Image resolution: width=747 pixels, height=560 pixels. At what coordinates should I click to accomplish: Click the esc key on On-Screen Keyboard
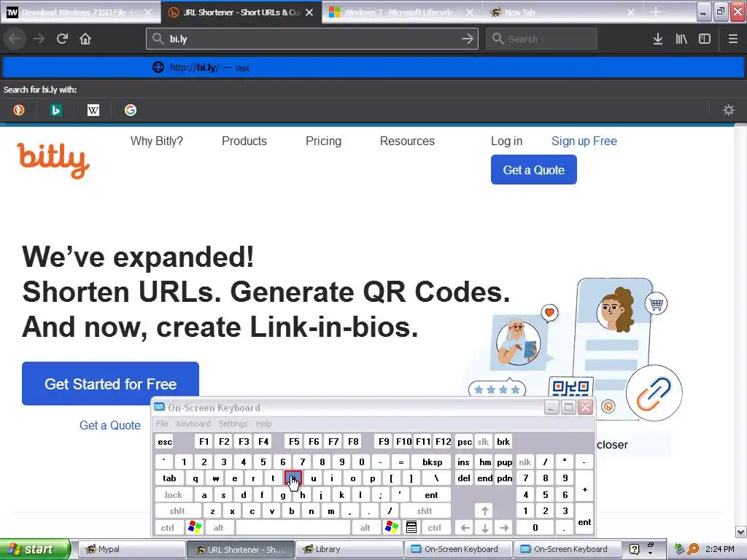pos(165,441)
